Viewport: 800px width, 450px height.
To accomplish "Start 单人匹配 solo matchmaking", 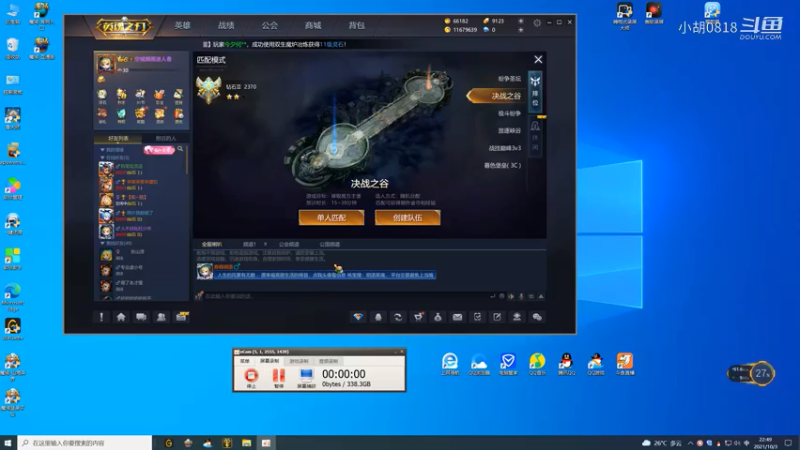I will (332, 218).
